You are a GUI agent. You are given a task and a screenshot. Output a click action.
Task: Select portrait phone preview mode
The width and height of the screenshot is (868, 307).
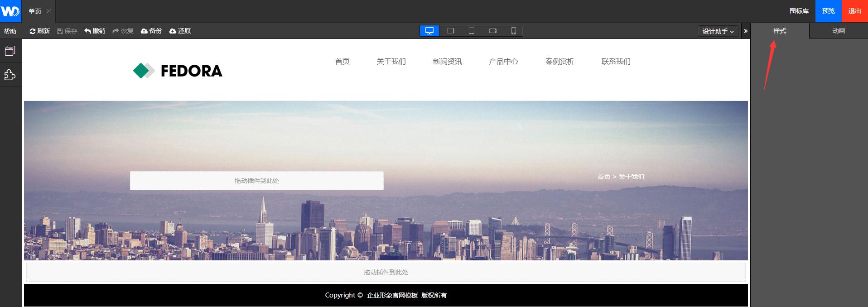pyautogui.click(x=513, y=31)
